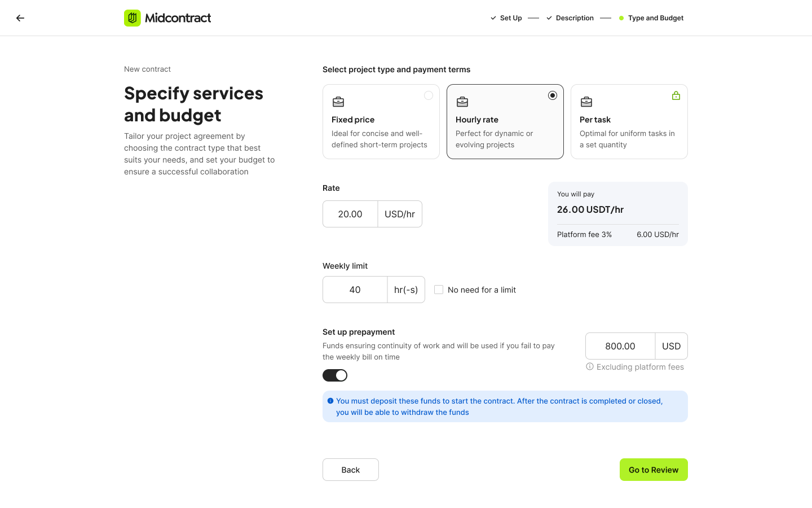The height and width of the screenshot is (508, 812).
Task: Click the Weekly limit hours field
Action: (x=355, y=290)
